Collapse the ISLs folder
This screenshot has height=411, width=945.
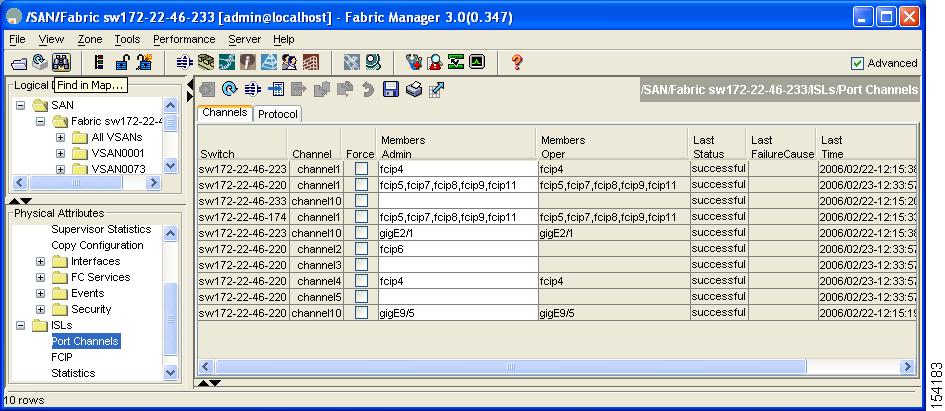click(20, 325)
